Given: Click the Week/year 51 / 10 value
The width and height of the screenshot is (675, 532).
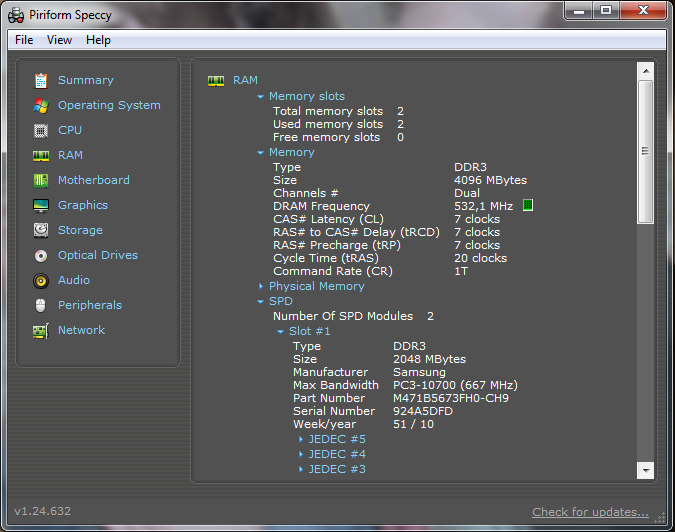Looking at the screenshot, I should coord(413,424).
